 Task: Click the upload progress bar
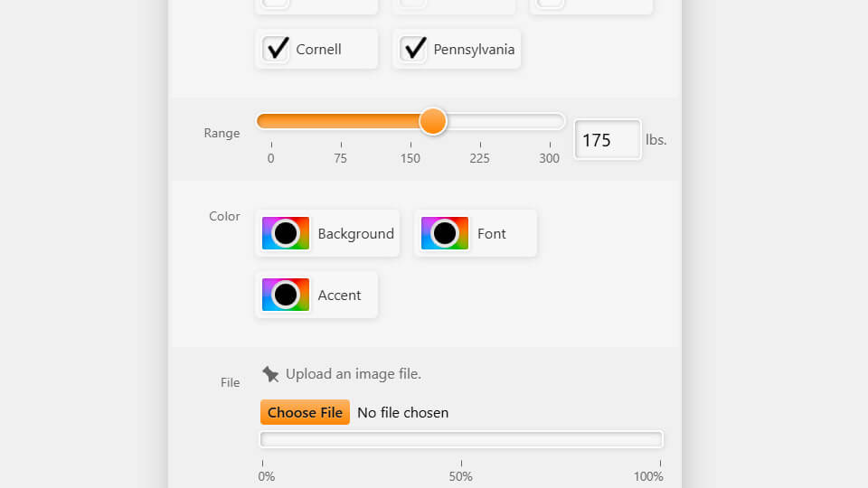click(462, 439)
